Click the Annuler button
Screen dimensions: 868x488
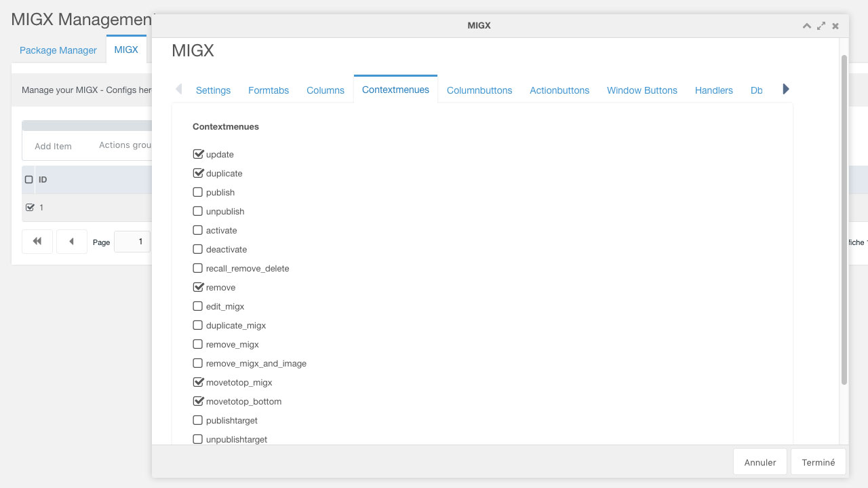(759, 462)
